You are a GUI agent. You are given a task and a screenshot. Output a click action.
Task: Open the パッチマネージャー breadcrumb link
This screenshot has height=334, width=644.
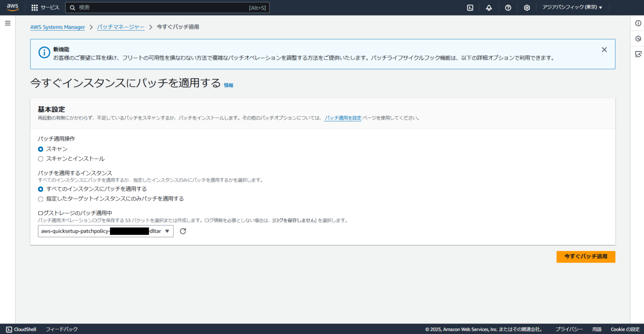pyautogui.click(x=121, y=26)
